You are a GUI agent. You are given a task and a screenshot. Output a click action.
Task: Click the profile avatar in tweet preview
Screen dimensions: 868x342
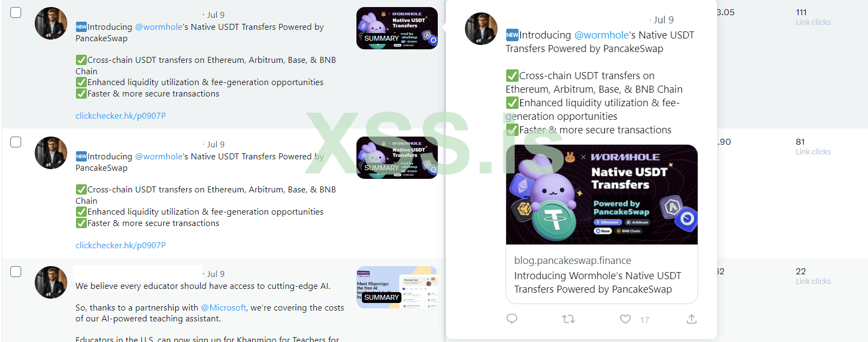pos(481,29)
